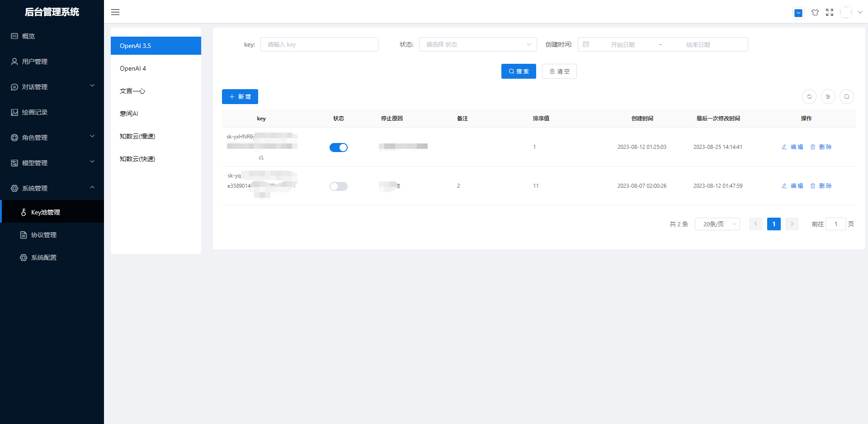Focus the key search input field
Viewport: 868px width, 424px height.
pyautogui.click(x=319, y=44)
